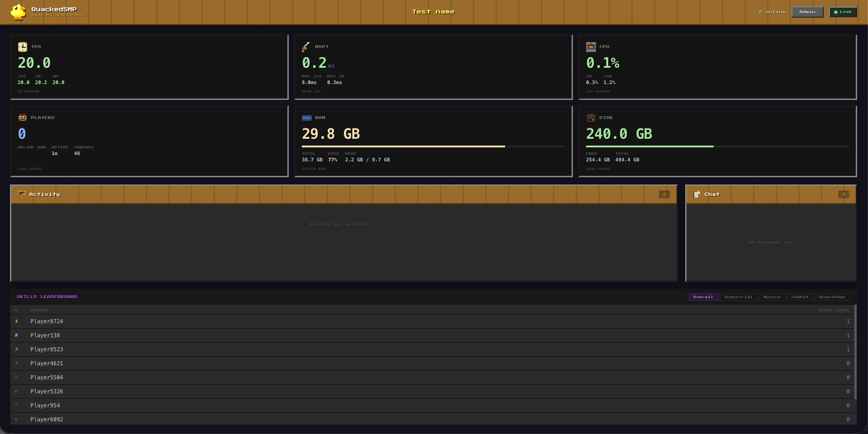Click the RAM chip icon
868x434 pixels.
pos(306,118)
